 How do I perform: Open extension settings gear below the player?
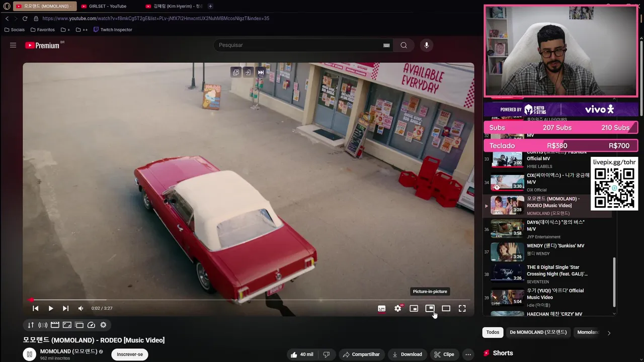[x=103, y=325]
